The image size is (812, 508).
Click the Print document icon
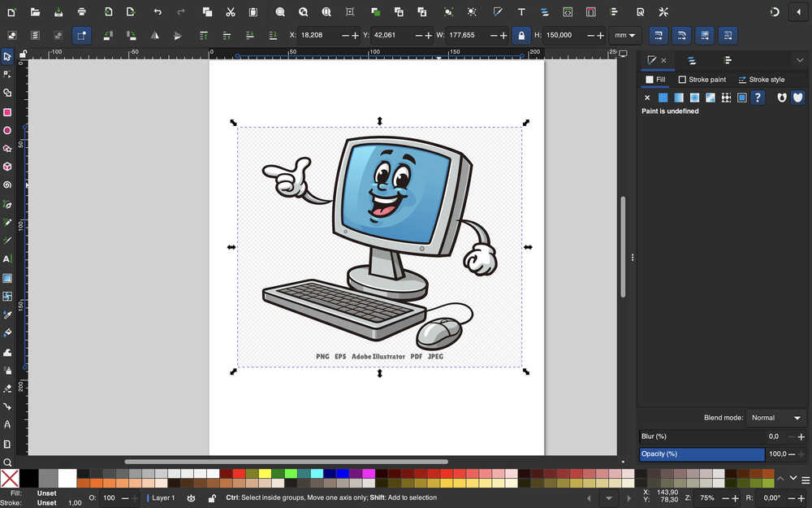pyautogui.click(x=82, y=12)
